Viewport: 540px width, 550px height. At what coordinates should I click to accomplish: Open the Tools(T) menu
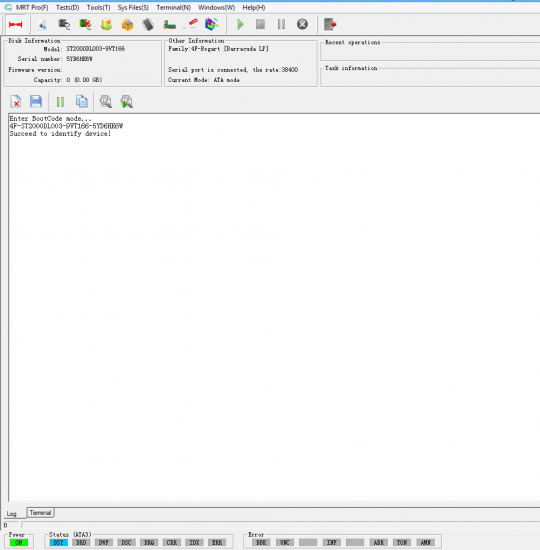(98, 7)
